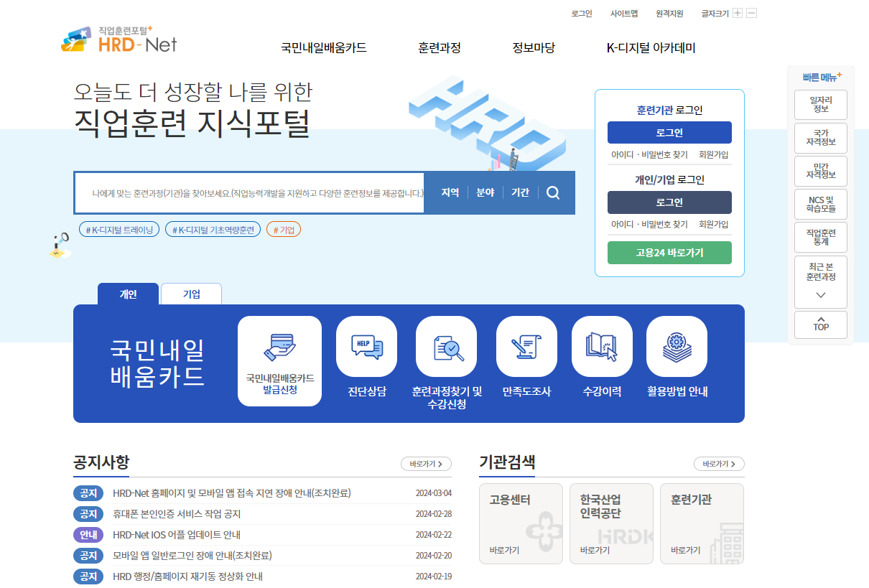Open 정보마당 main menu

point(534,48)
